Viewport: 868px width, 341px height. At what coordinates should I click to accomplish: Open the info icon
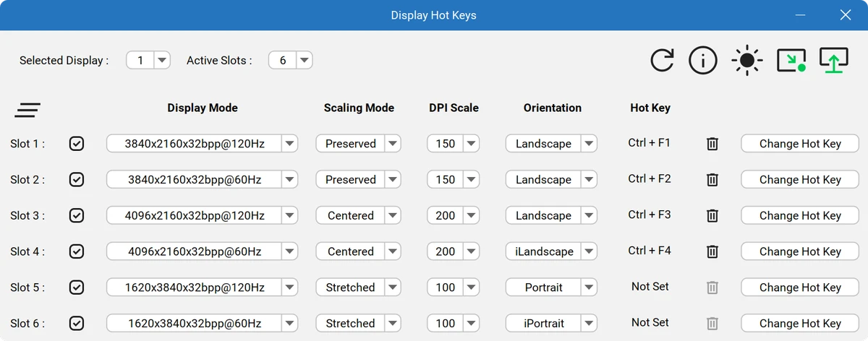(x=703, y=61)
